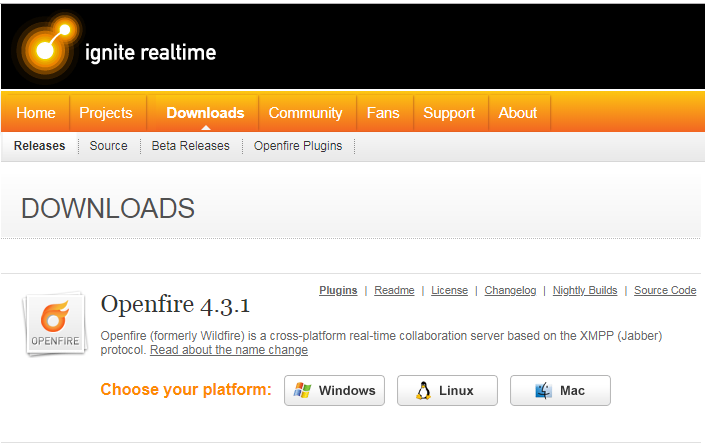Screen dimensions: 705x447
Task: Go to Nightly Builds
Action: tap(585, 291)
